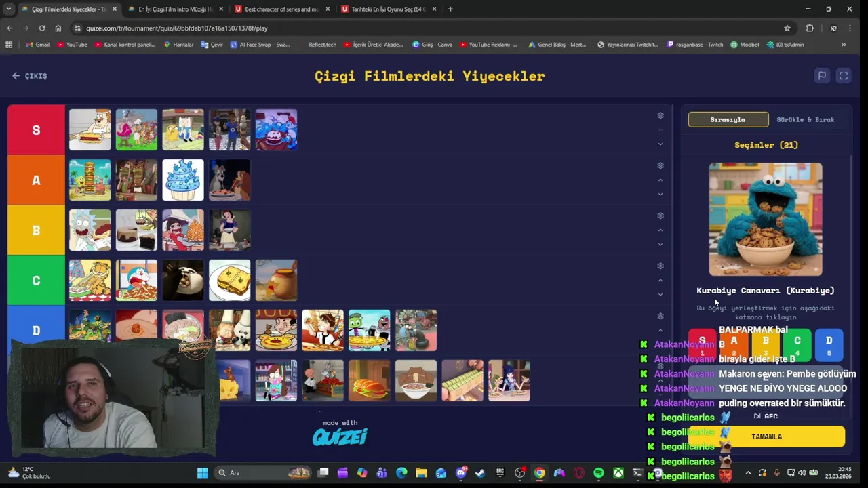Switch to Sürükle & Bırak mode
The width and height of the screenshot is (868, 488).
806,120
